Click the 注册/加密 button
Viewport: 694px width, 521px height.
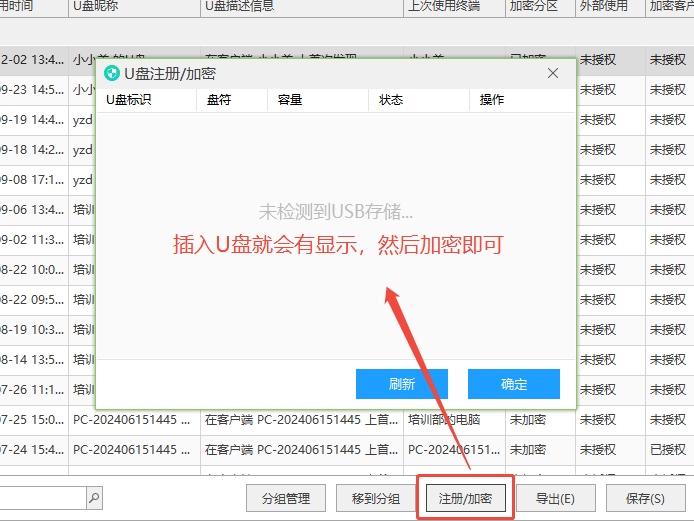[465, 498]
